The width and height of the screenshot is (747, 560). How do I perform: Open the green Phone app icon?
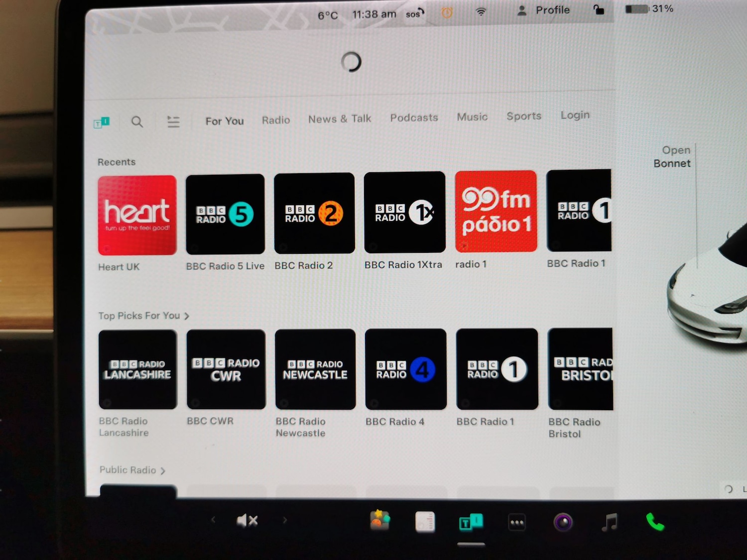655,522
